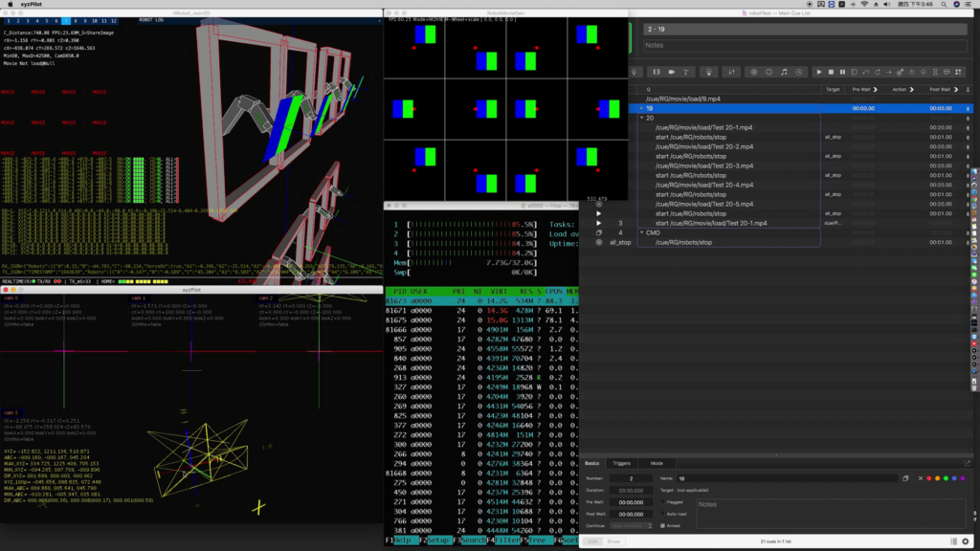Enable the Auto-load checkbox
980x551 pixels.
click(662, 514)
